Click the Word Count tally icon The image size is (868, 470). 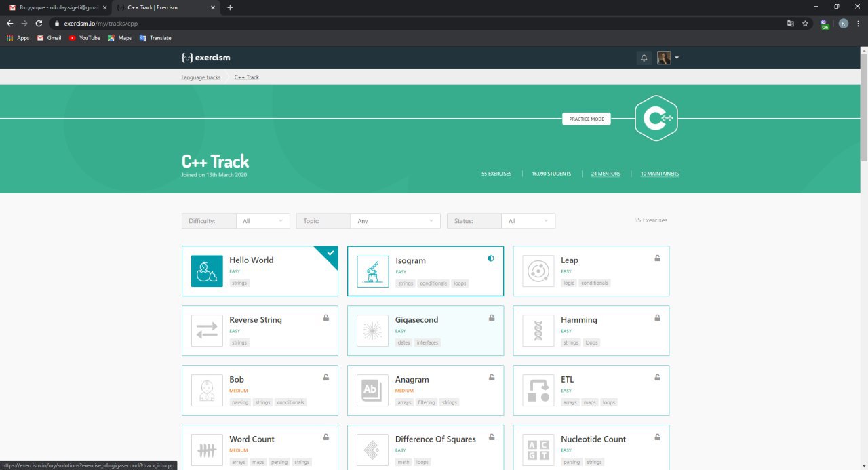click(x=207, y=450)
